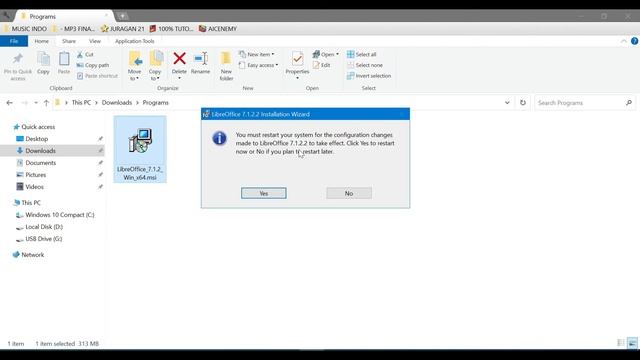Open the JURAGAN 21 bookmark
The width and height of the screenshot is (640, 360).
click(x=122, y=29)
